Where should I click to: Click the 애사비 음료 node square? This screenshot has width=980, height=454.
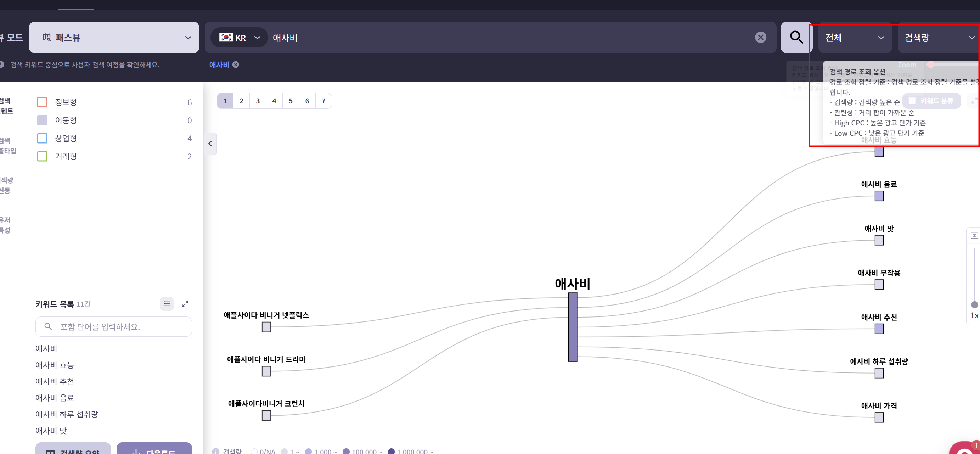879,196
